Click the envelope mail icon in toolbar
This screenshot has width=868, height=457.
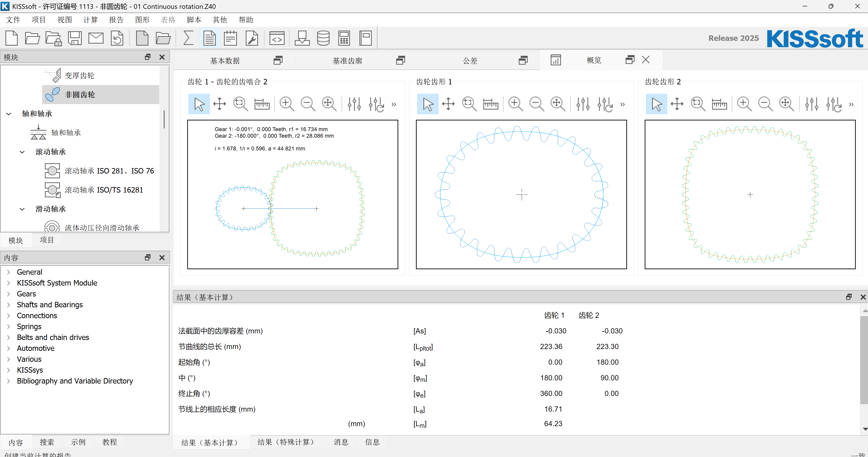click(x=96, y=38)
